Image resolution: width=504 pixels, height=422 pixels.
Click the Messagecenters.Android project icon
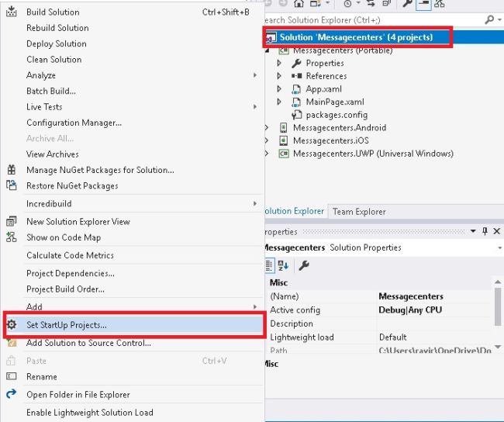click(283, 128)
